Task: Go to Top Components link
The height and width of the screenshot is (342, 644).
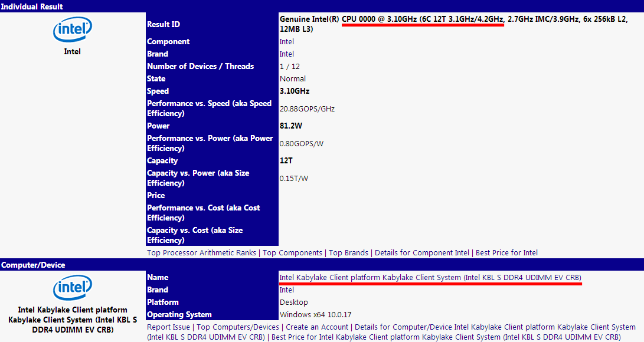Action: pyautogui.click(x=292, y=253)
